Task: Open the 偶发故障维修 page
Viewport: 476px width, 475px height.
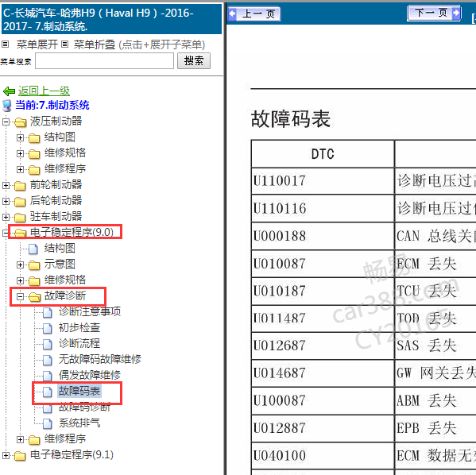Action: (90, 375)
